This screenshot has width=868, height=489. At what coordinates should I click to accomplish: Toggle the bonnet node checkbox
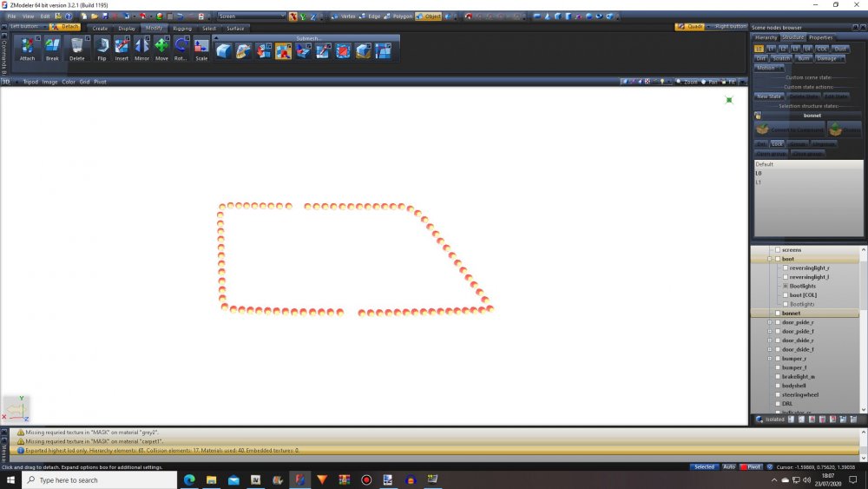click(778, 314)
